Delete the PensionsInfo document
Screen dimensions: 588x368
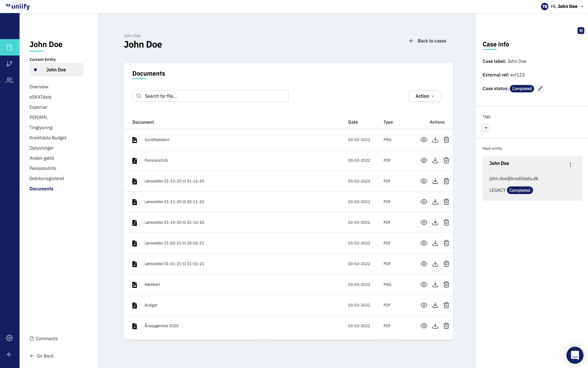[x=446, y=160]
